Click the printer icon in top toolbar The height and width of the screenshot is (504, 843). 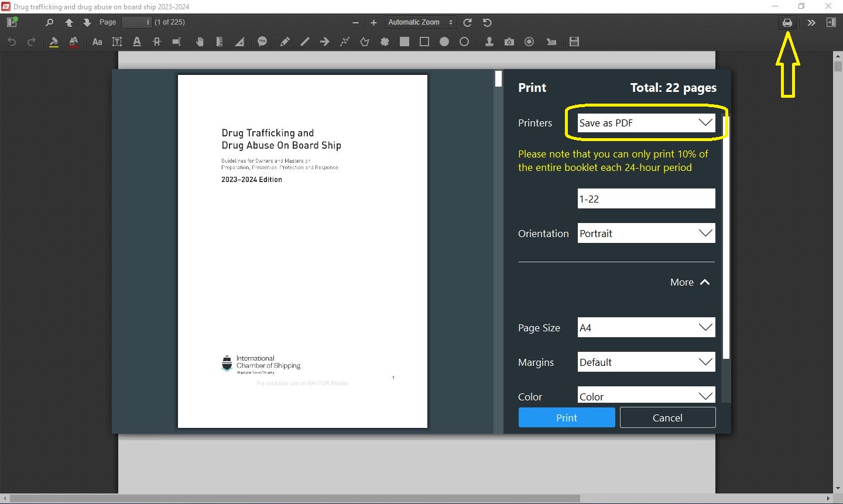787,23
